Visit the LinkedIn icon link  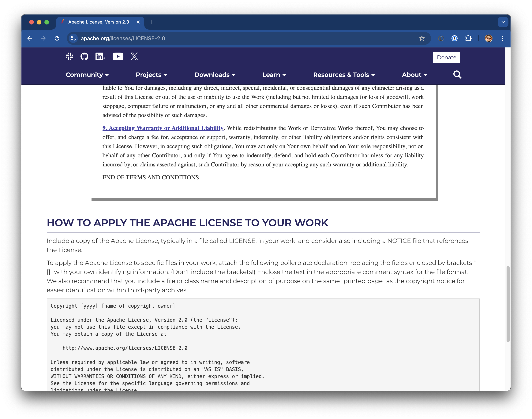pos(100,56)
